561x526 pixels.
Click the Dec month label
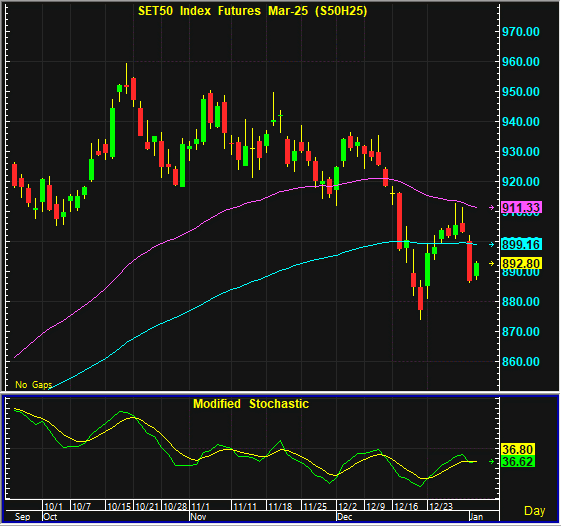pos(345,517)
